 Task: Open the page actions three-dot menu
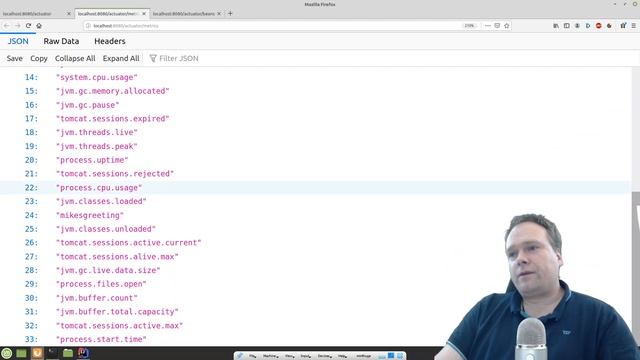(x=487, y=26)
